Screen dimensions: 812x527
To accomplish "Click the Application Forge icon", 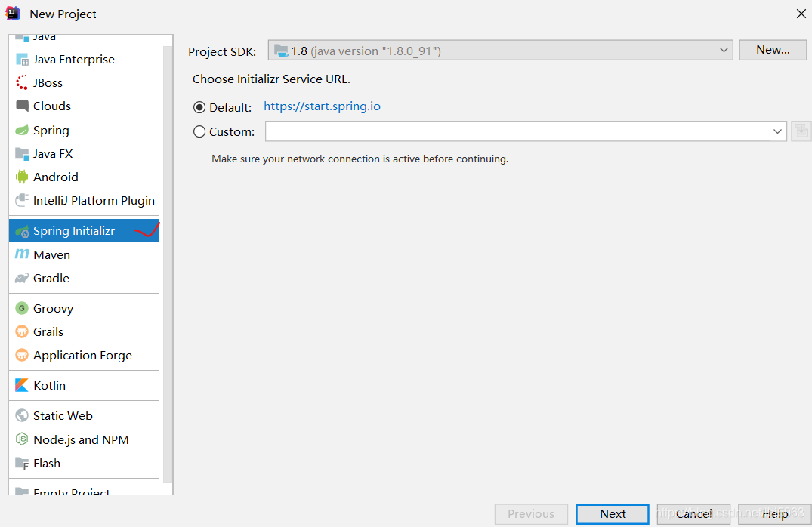I will [22, 355].
